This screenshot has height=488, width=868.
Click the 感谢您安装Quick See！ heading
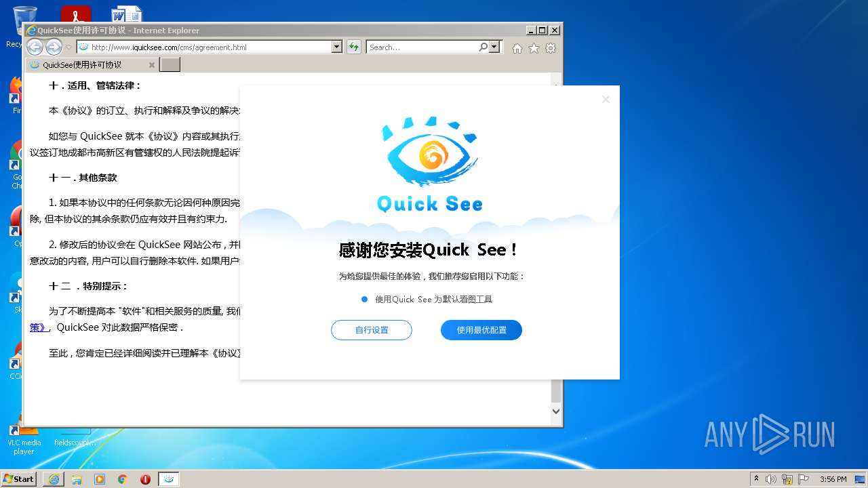click(430, 249)
